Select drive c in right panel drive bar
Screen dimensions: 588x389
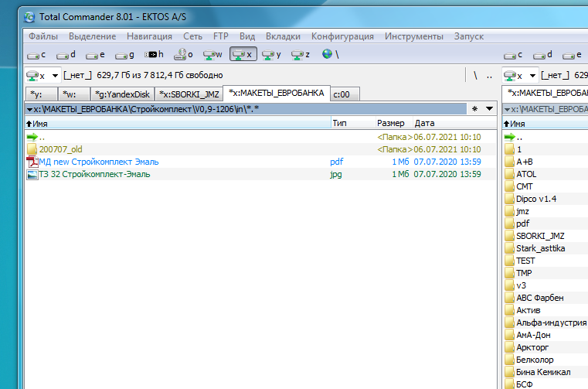513,55
